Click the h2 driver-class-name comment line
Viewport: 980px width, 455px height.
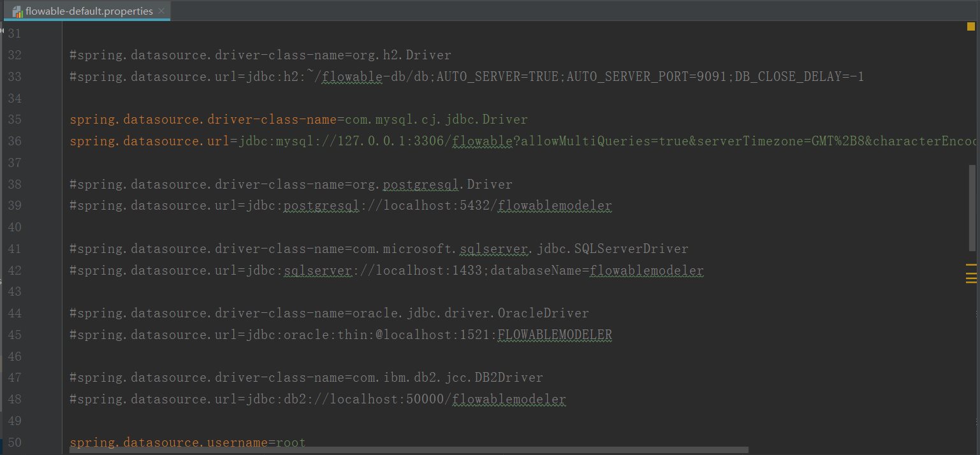pyautogui.click(x=260, y=55)
